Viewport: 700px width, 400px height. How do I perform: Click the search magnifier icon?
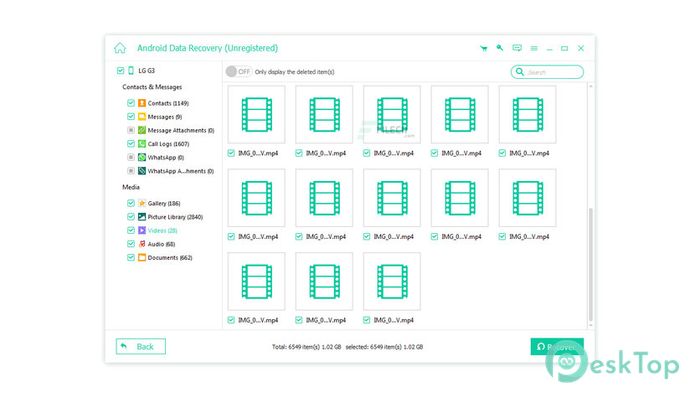tap(520, 71)
